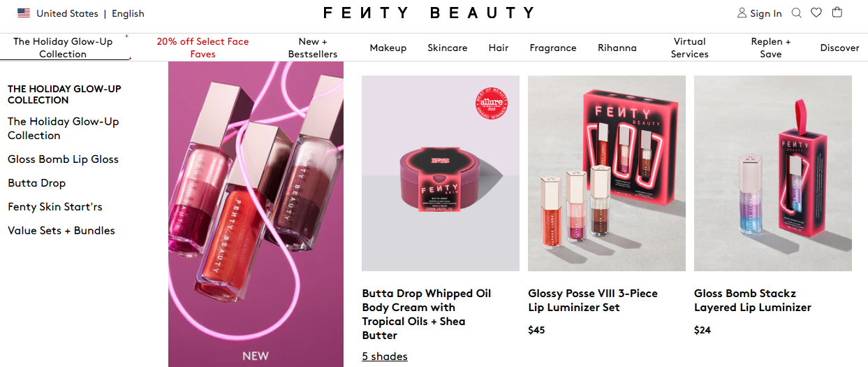Go to Gloss Bomb Lip Gloss link

coord(63,159)
